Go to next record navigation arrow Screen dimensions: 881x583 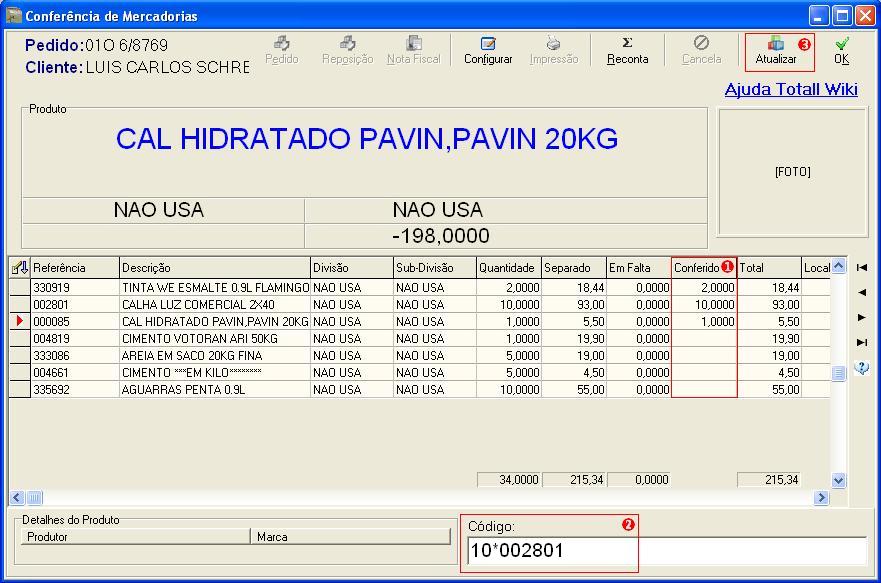[861, 317]
